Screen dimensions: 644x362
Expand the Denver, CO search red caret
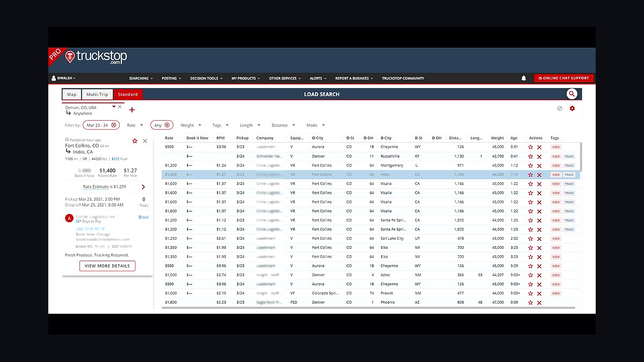click(114, 107)
